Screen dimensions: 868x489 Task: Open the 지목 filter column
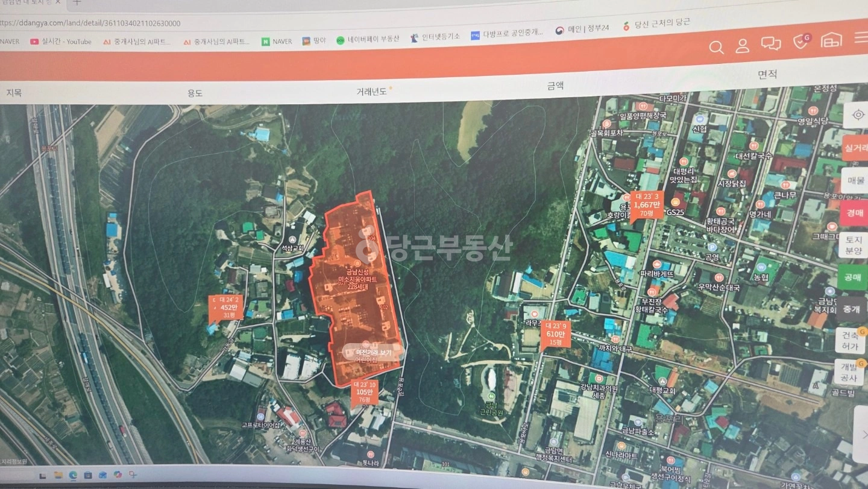click(14, 93)
